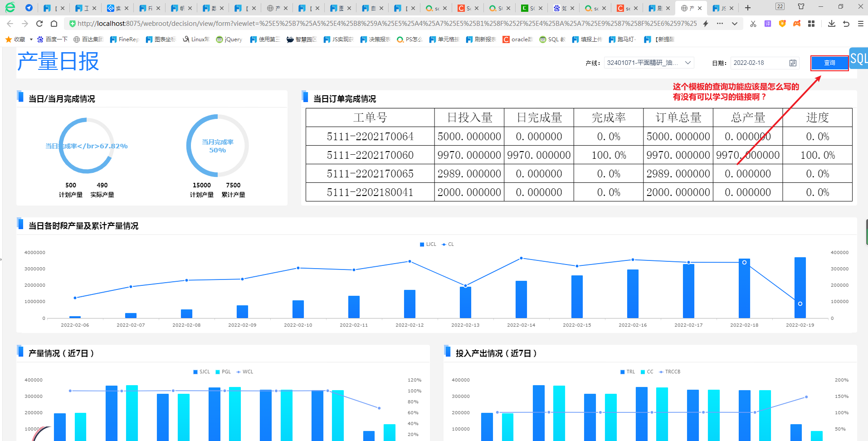The height and width of the screenshot is (441, 868).
Task: Click the game controller extension icon
Action: coord(797,24)
